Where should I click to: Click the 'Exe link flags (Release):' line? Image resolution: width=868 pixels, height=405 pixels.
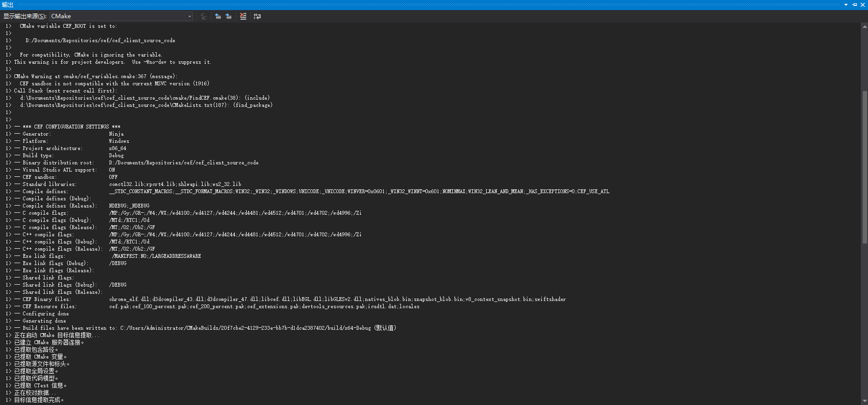(x=54, y=271)
